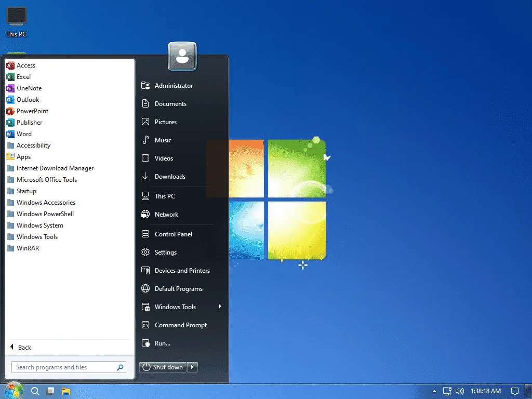This screenshot has width=532, height=399.
Task: Open Music from the right pane
Action: click(181, 140)
